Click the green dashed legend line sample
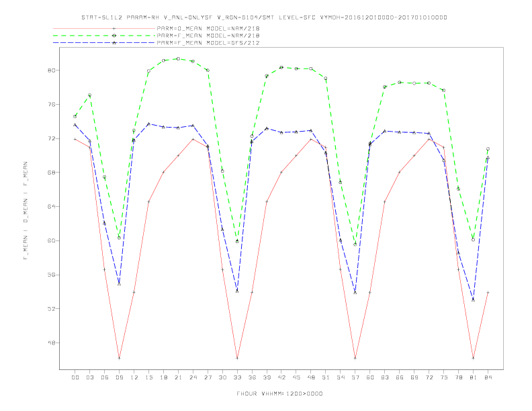Image resolution: width=532 pixels, height=411 pixels. pyautogui.click(x=104, y=36)
